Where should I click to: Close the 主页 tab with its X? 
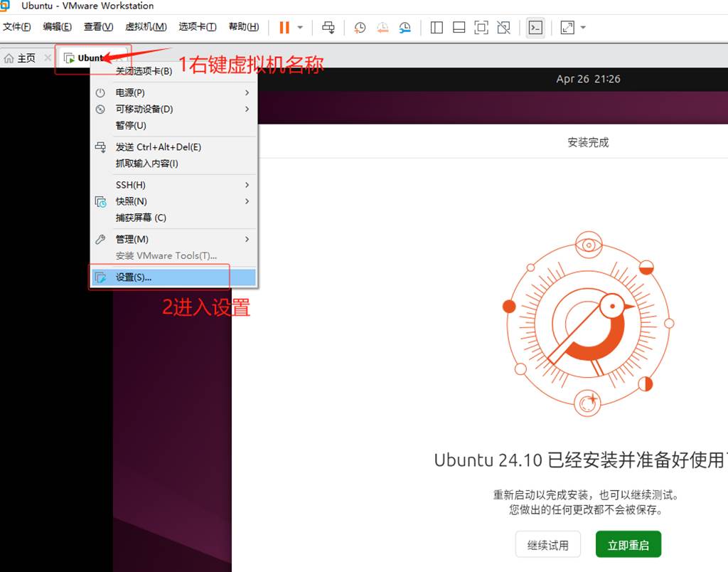pyautogui.click(x=48, y=58)
